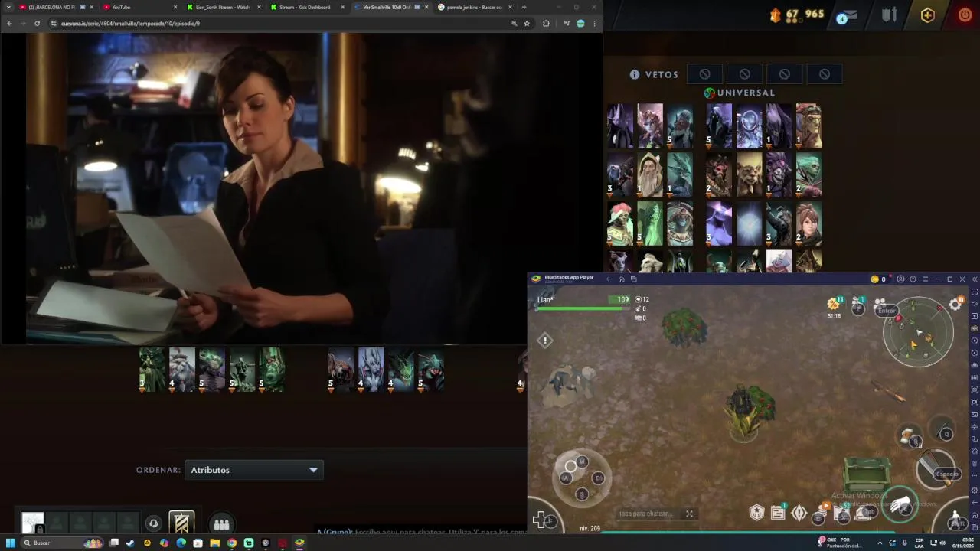Viewport: 980px width, 551px height.
Task: Select the second empty veto slot
Action: (x=744, y=74)
